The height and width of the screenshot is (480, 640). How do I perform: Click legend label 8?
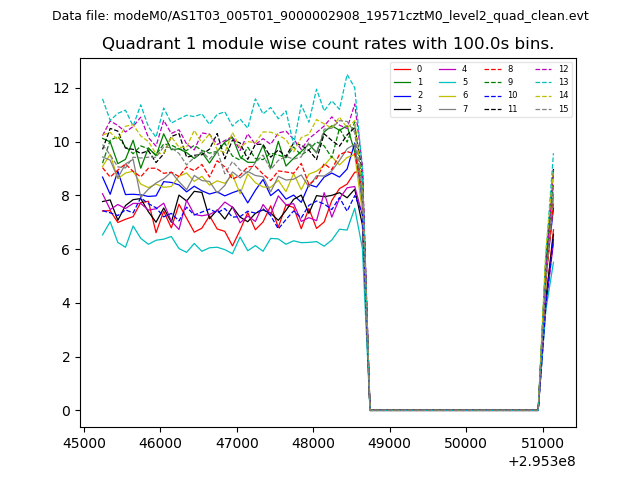(x=510, y=69)
